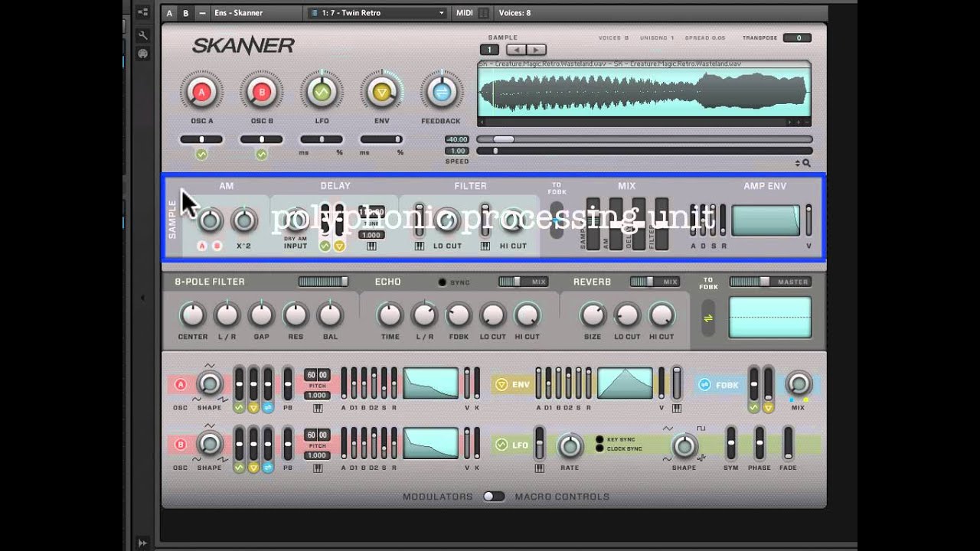Click the MIDI label in header
The height and width of the screenshot is (551, 980).
pyautogui.click(x=465, y=13)
